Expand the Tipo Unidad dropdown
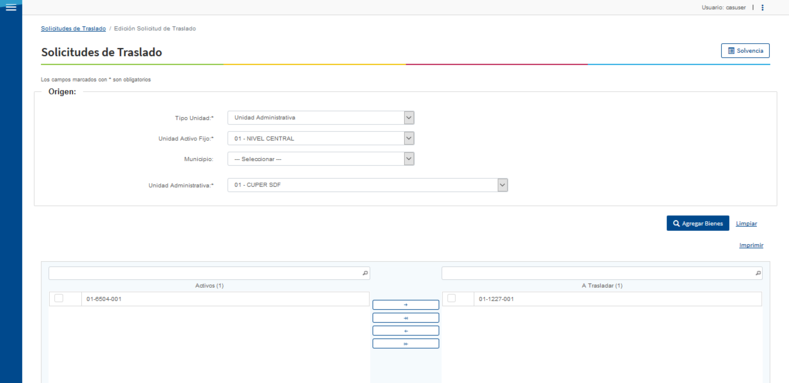Viewport: 789px width, 383px height. click(321, 118)
